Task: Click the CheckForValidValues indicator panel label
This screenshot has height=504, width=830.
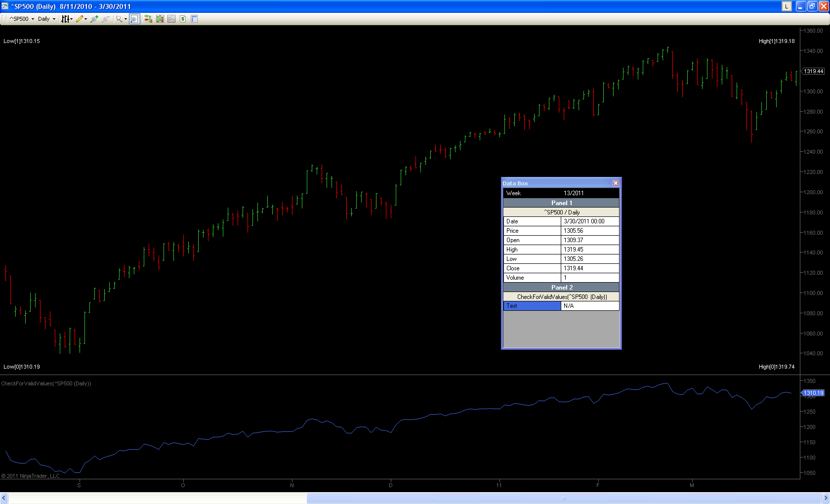Action: [x=46, y=383]
